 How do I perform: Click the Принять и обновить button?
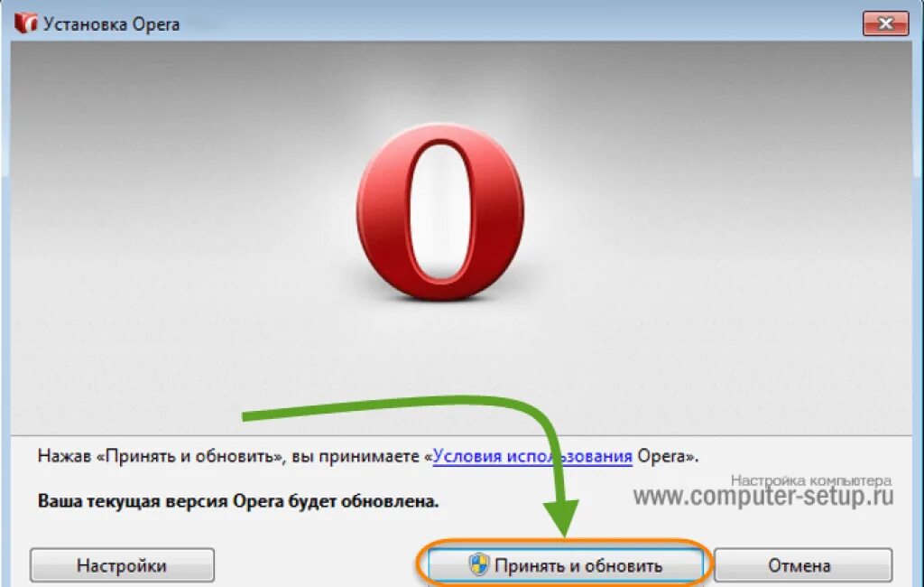[x=565, y=565]
